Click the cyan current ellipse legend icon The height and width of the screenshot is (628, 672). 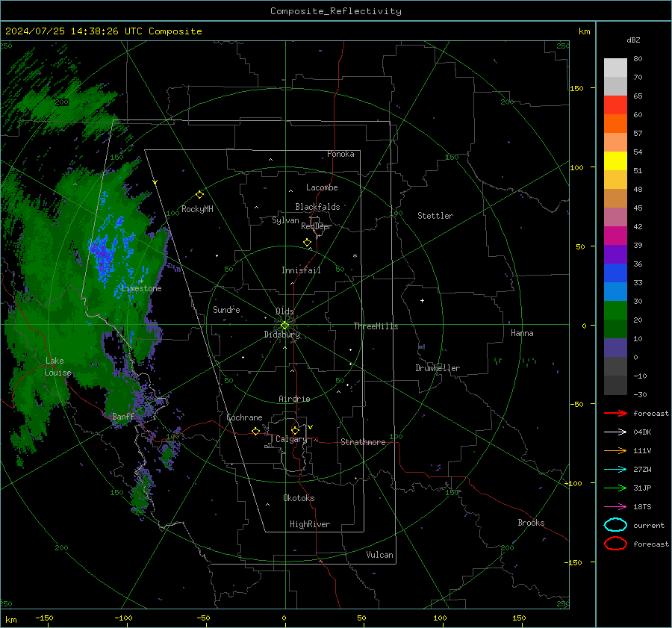615,525
